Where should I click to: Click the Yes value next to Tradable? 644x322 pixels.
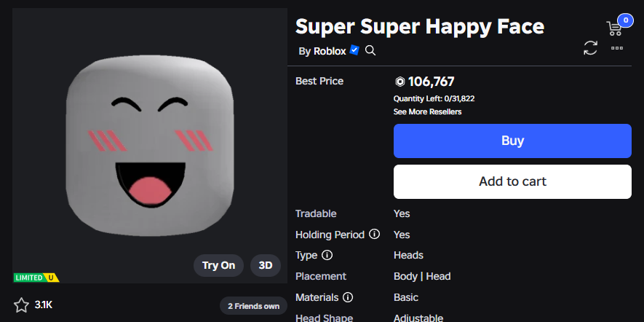click(x=402, y=214)
